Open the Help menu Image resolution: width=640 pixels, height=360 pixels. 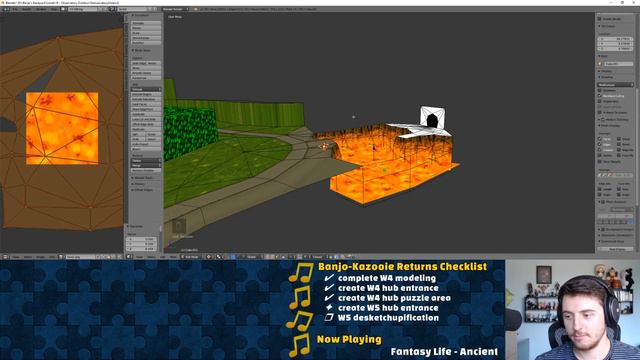coord(54,9)
